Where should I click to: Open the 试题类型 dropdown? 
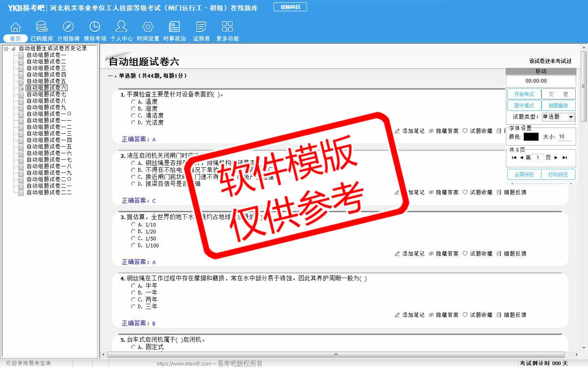(x=571, y=117)
